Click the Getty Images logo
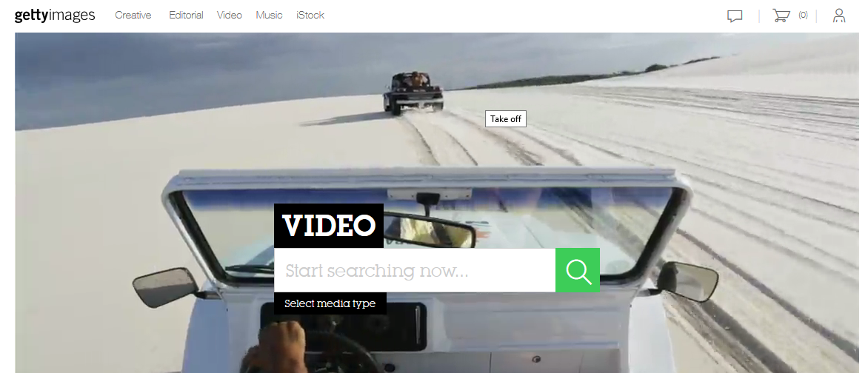The image size is (868, 373). coord(55,16)
